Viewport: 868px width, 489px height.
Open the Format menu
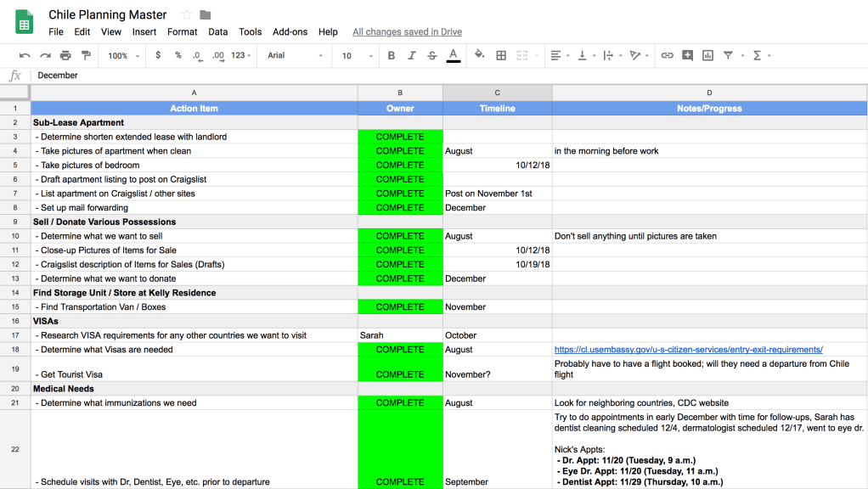click(x=182, y=32)
